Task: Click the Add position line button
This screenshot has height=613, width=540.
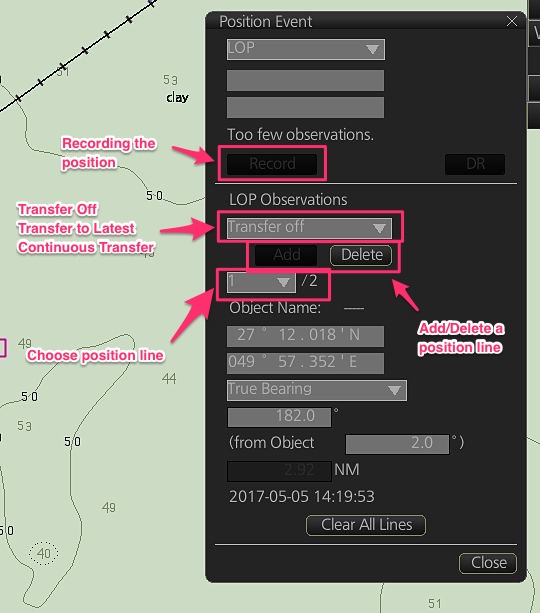Action: tap(286, 255)
